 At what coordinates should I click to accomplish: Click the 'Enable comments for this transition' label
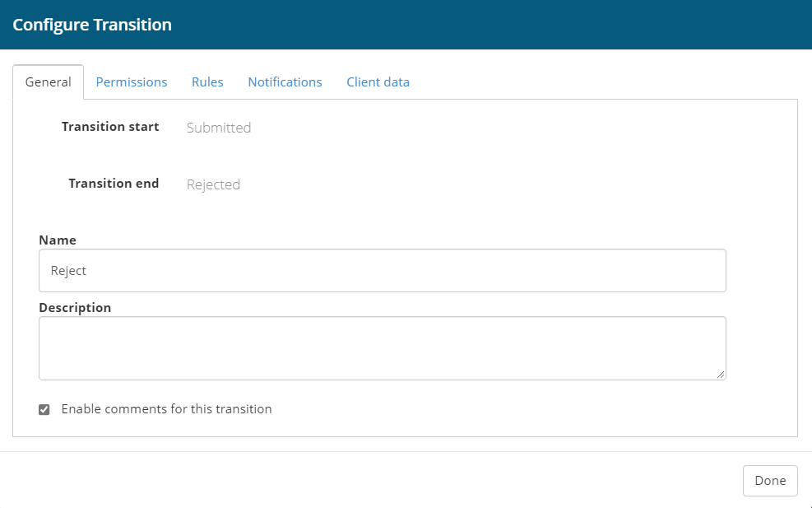tap(166, 409)
